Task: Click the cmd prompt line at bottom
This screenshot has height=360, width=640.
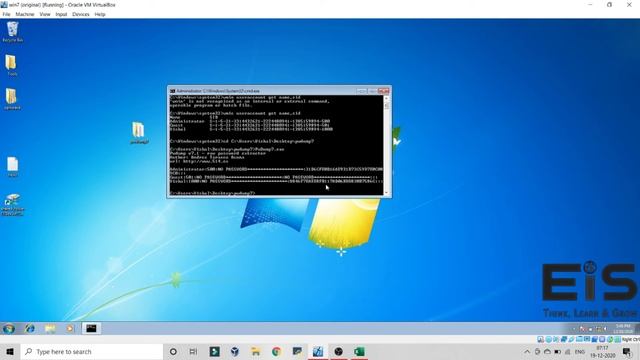Action: (212, 193)
